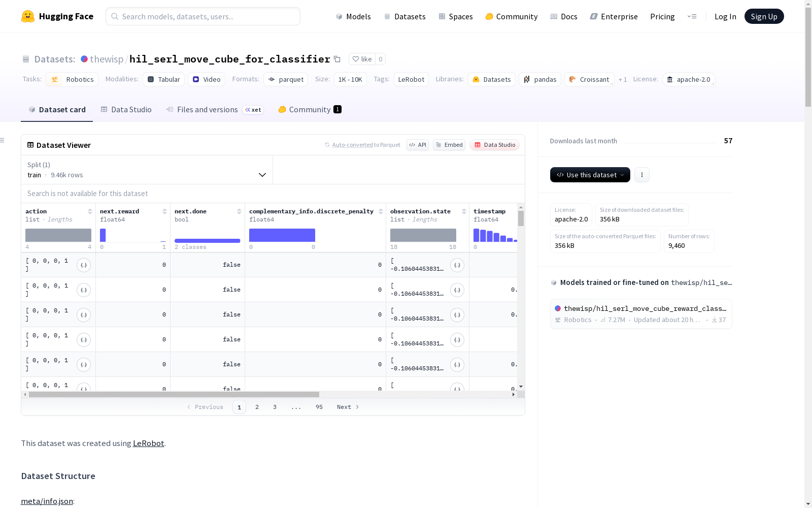Expand observation.state cell in the first row
The image size is (812, 508).
pos(457,265)
